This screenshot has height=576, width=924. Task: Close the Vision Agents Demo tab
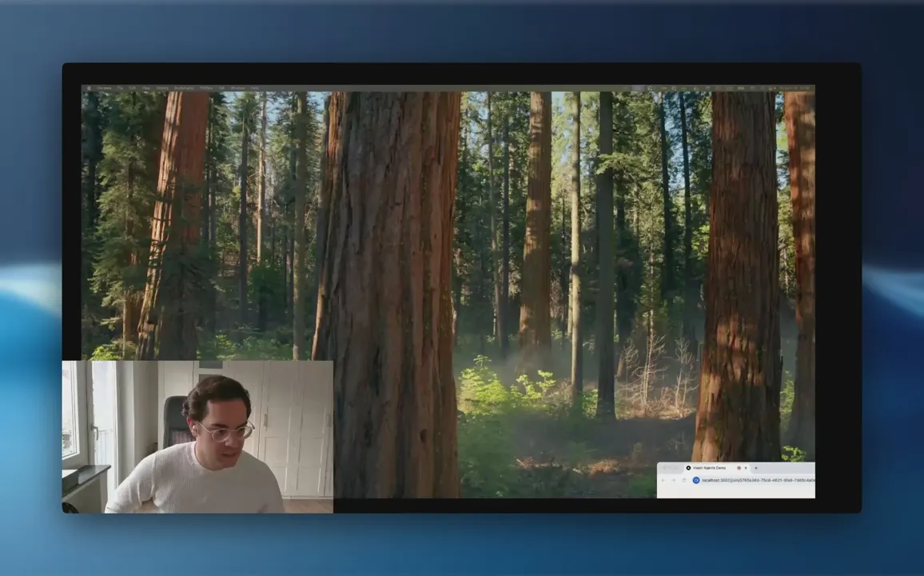(x=746, y=468)
